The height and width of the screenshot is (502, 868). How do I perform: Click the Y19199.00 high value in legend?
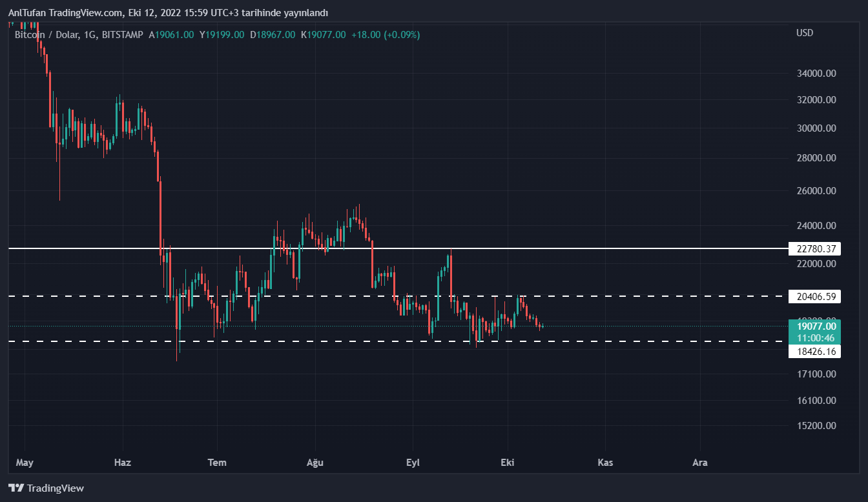coord(222,35)
